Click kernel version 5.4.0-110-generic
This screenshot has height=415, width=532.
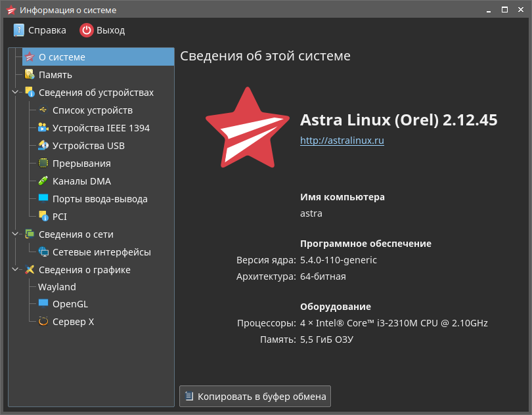point(338,260)
